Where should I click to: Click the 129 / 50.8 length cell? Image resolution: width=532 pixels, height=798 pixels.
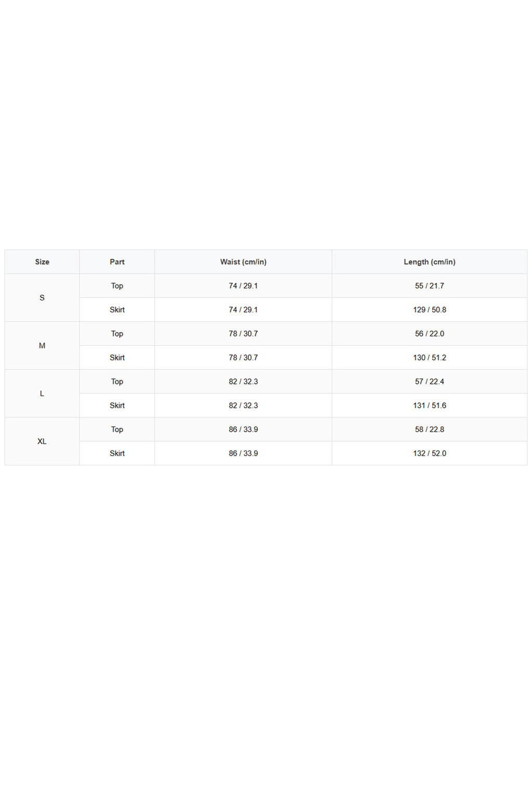click(430, 310)
